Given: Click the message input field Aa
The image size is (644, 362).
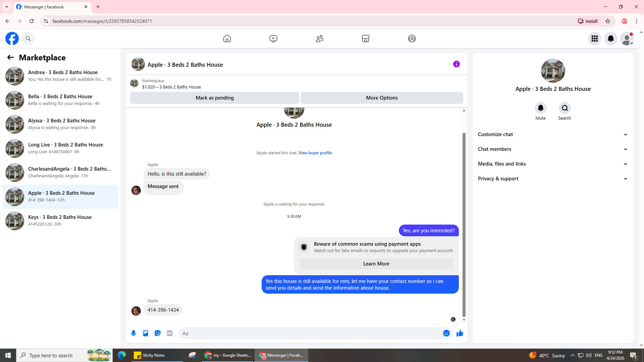Looking at the screenshot, I should coord(310,333).
